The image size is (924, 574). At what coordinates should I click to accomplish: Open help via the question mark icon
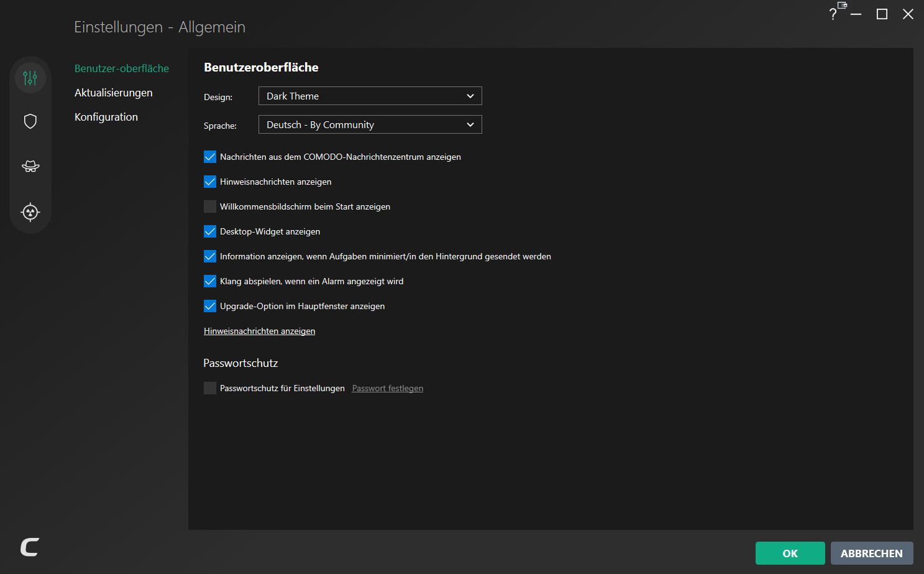(833, 14)
